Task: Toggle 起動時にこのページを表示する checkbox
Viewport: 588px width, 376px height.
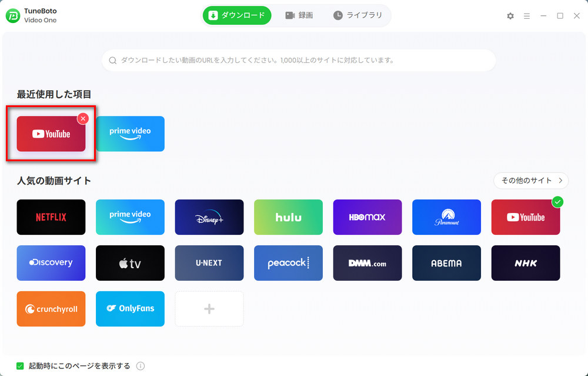Action: coord(20,366)
